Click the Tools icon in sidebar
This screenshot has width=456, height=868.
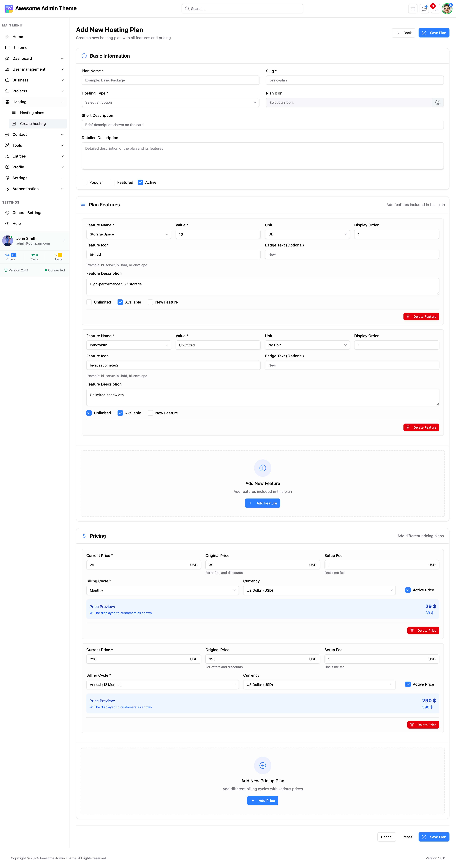pos(7,145)
